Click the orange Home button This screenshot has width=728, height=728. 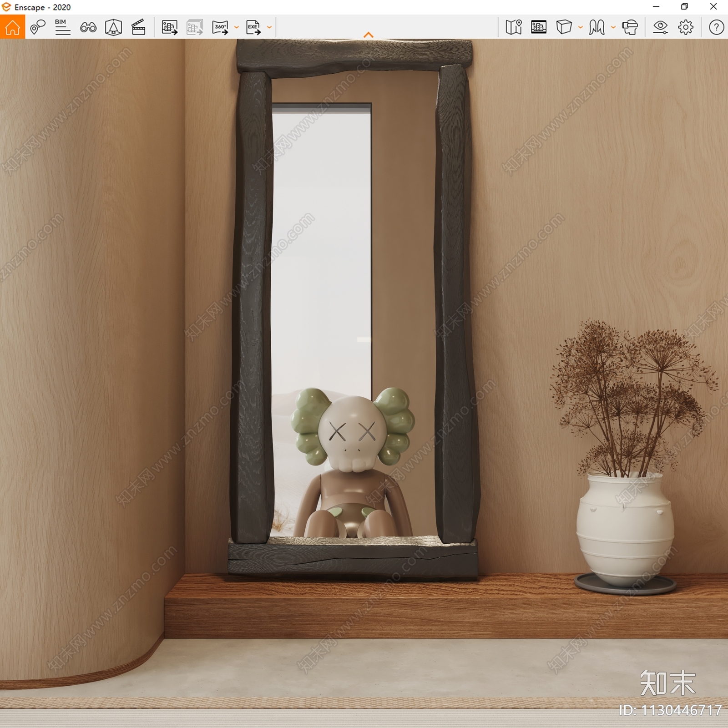pyautogui.click(x=12, y=27)
